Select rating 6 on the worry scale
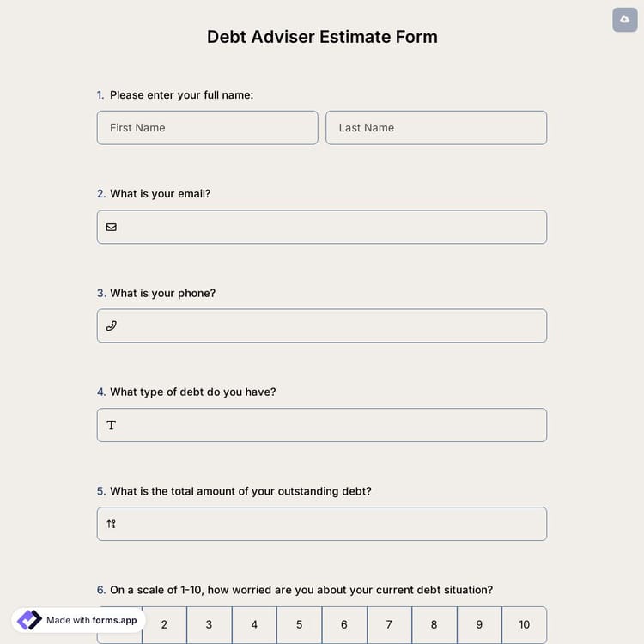This screenshot has height=644, width=644. (344, 625)
